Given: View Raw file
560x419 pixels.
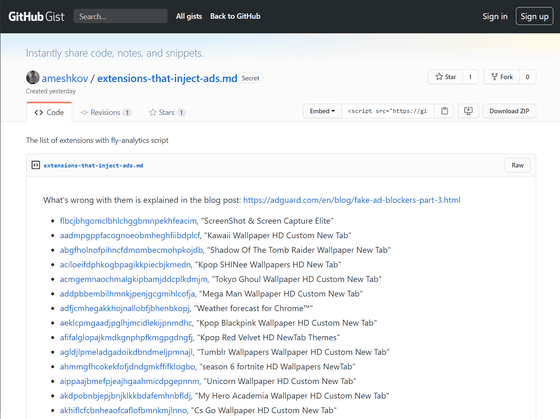Looking at the screenshot, I should click(518, 165).
